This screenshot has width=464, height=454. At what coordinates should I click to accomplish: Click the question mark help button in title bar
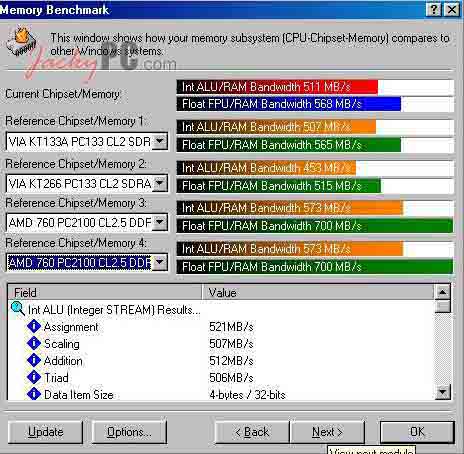tap(434, 10)
